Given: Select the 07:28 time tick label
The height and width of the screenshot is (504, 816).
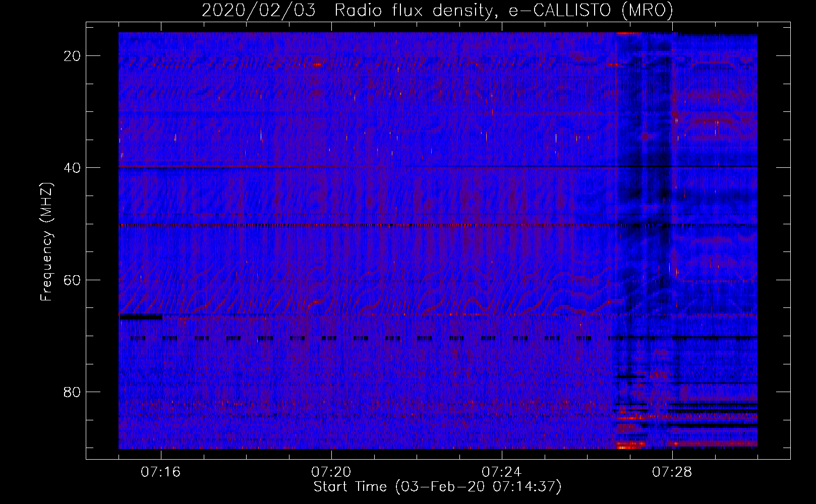Looking at the screenshot, I should 672,472.
